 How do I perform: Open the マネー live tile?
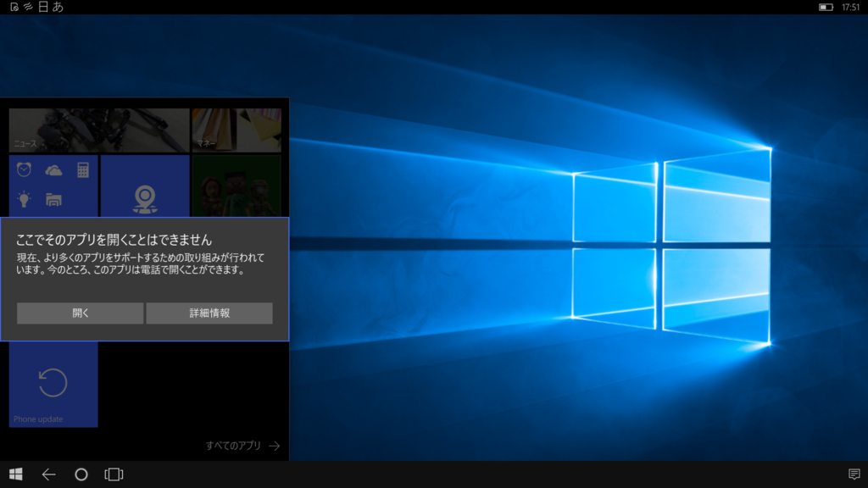[x=236, y=130]
